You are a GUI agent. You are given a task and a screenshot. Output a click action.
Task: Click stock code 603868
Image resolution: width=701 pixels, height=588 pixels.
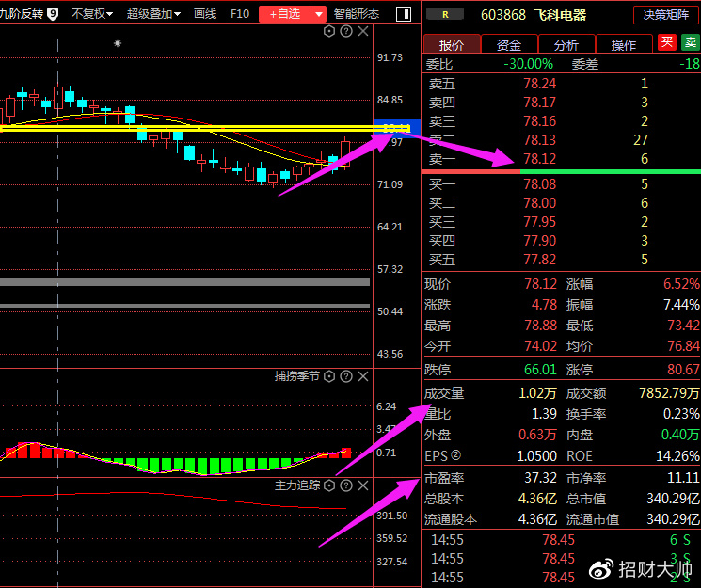[x=503, y=15]
